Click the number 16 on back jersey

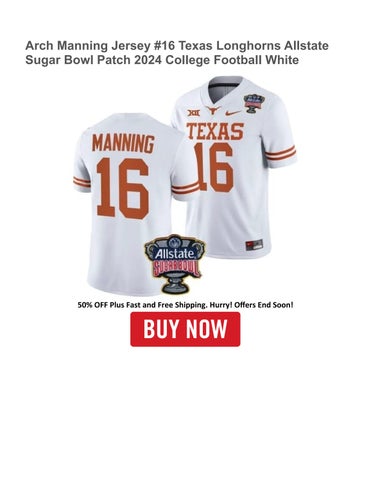[x=122, y=188]
